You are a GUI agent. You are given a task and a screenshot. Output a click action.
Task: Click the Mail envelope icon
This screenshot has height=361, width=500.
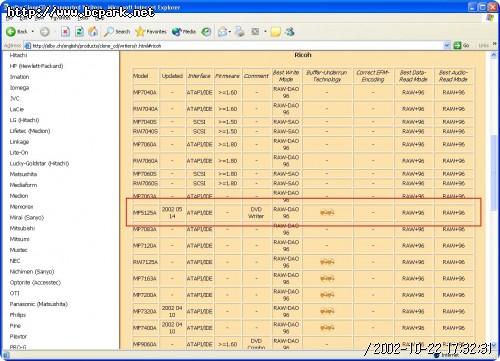222,32
